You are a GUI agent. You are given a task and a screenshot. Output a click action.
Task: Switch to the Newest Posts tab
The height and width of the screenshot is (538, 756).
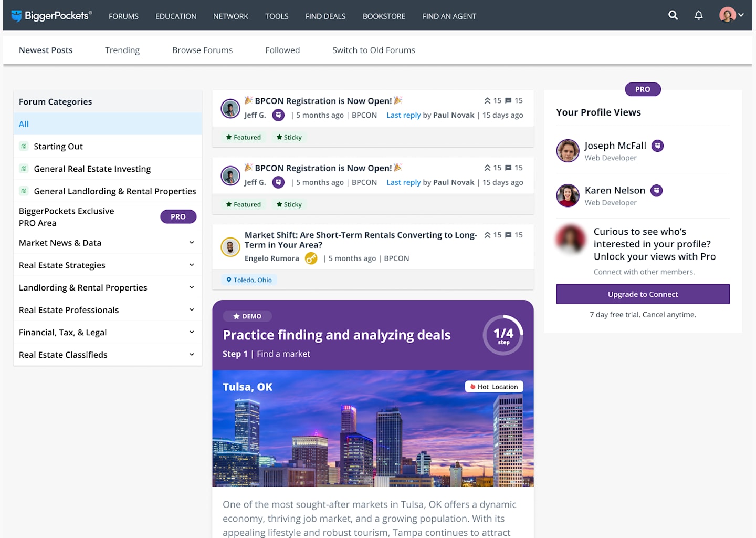tap(46, 50)
